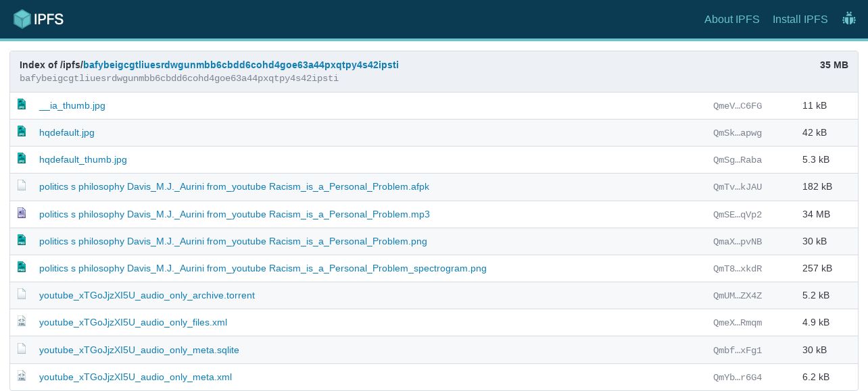Click the PNG icon for Racism_is_a_Personal_Problem.png
868x391 pixels.
click(x=22, y=240)
